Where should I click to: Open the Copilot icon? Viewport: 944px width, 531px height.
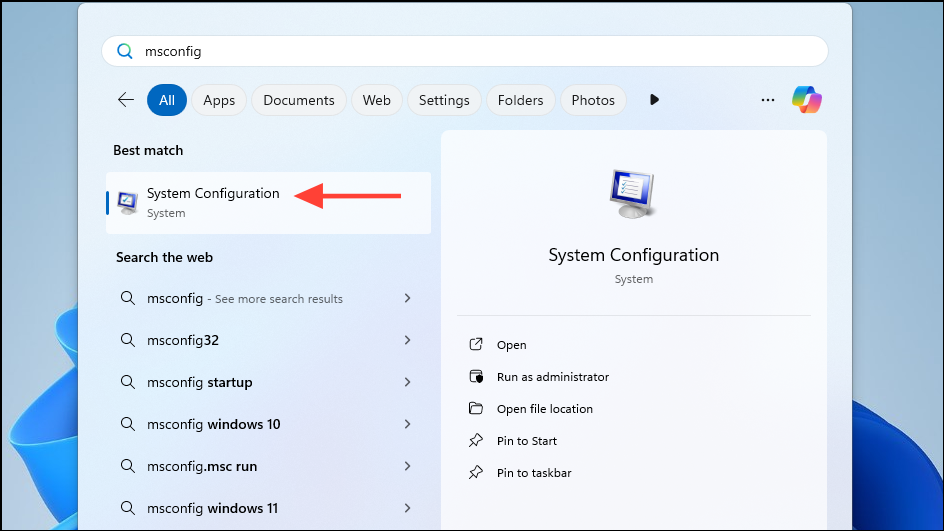click(x=807, y=100)
